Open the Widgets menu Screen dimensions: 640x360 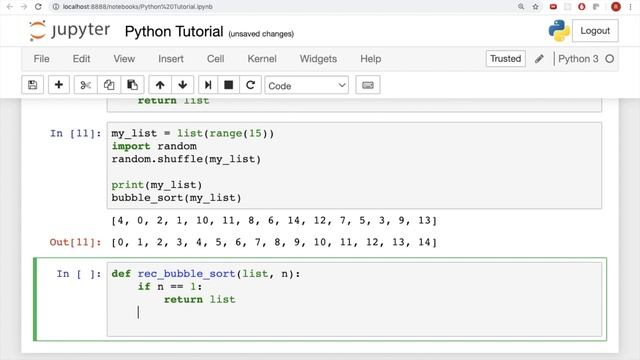[x=318, y=59]
